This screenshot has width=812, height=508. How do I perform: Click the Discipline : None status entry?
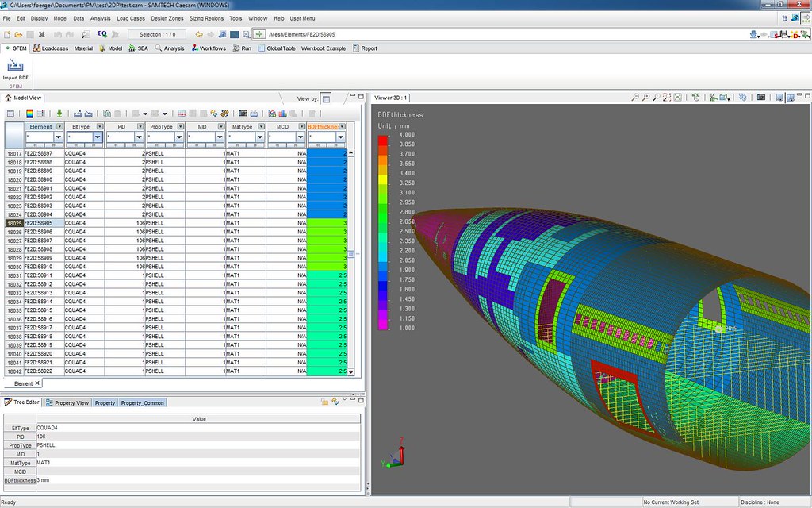(760, 502)
